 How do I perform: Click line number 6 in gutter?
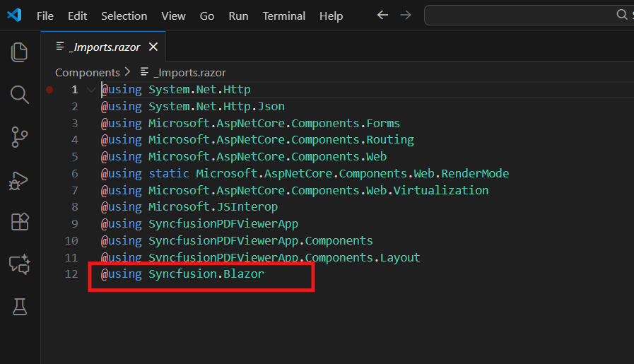(x=75, y=173)
